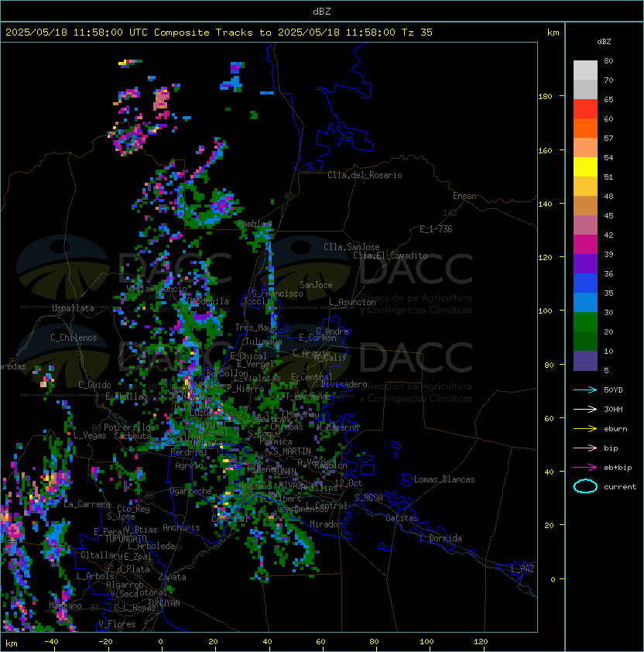Click the 'L_Dormida' map label
Viewport: 644px width, 652px height.
click(x=440, y=538)
